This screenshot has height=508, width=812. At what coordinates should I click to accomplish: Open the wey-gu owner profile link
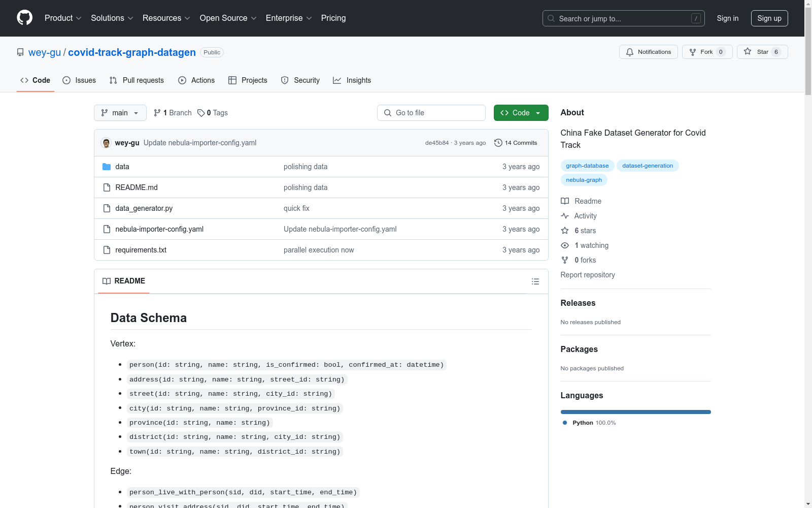click(x=45, y=52)
